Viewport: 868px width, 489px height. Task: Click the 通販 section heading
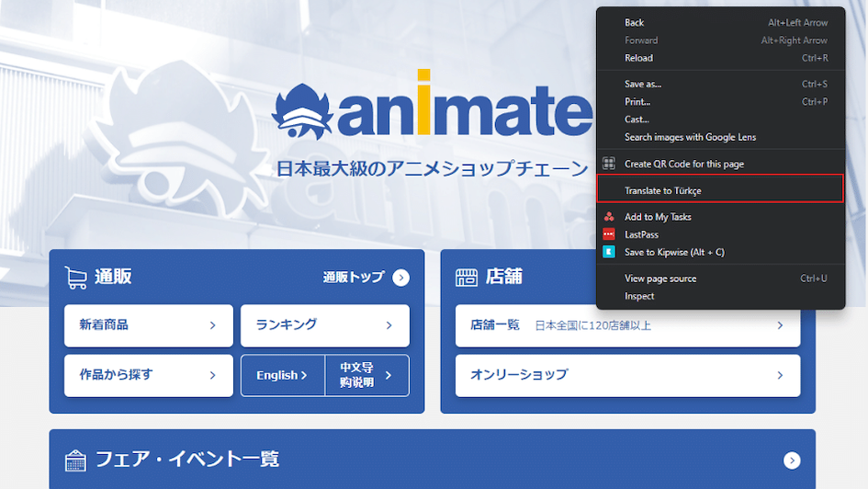[x=113, y=277]
